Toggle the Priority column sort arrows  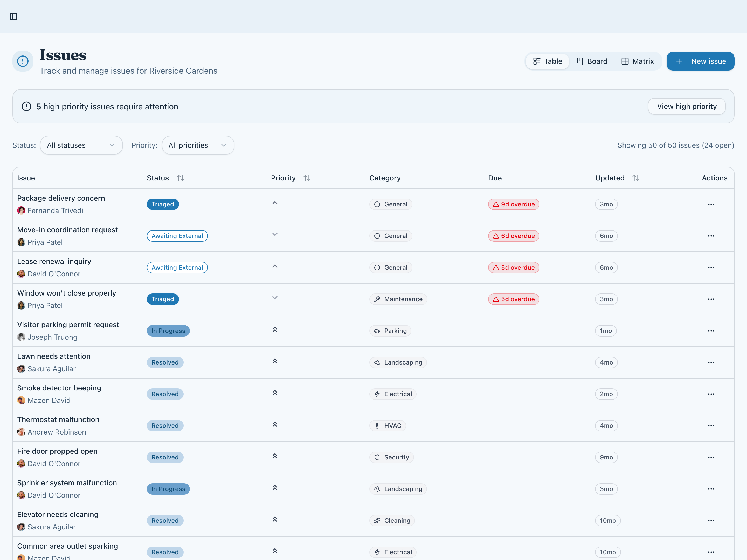pos(307,178)
